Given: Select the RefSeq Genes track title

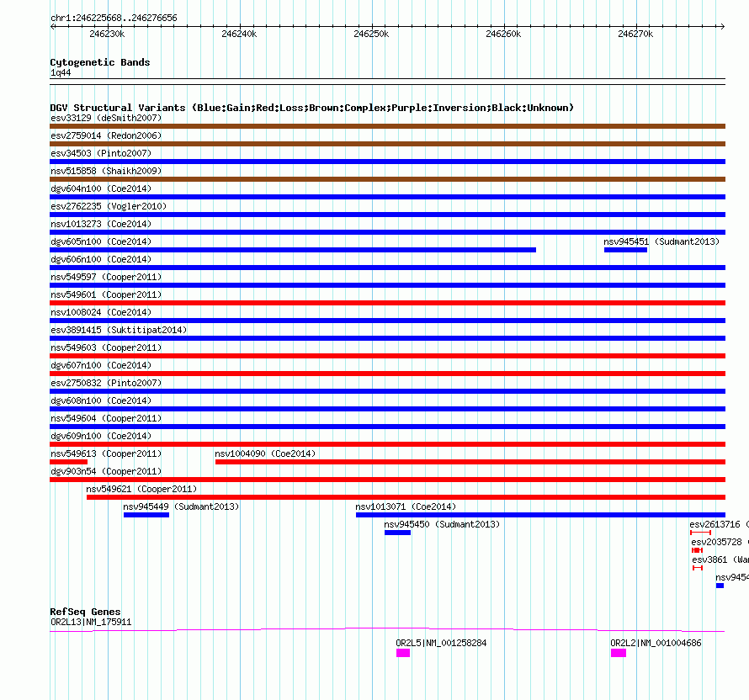Looking at the screenshot, I should pos(85,612).
